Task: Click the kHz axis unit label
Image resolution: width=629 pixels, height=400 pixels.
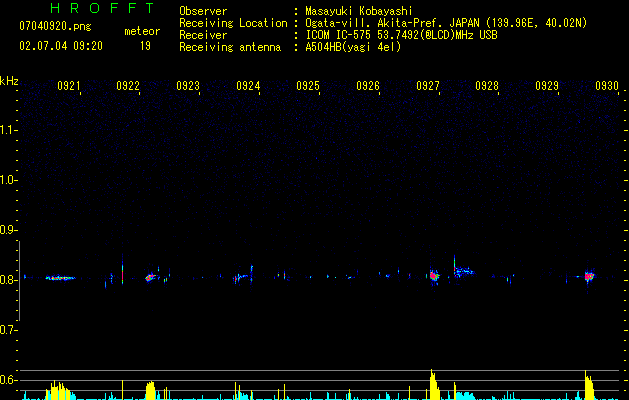Action: point(9,81)
